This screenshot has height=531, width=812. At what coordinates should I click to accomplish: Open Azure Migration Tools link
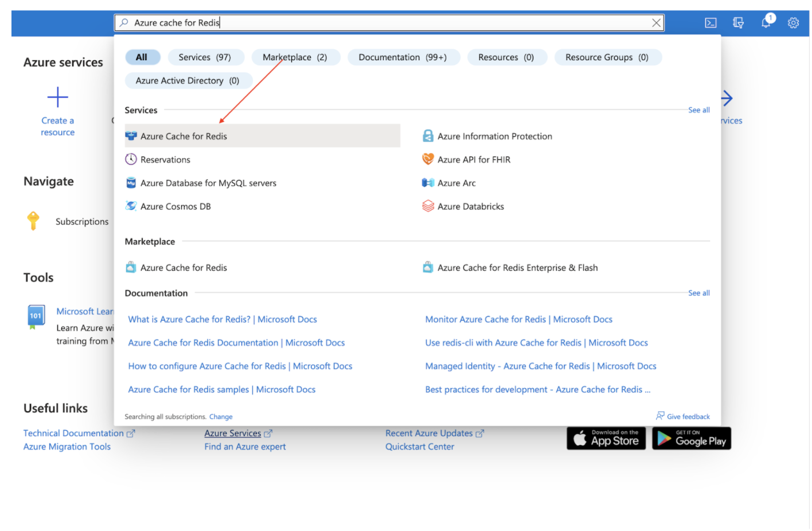tap(67, 447)
